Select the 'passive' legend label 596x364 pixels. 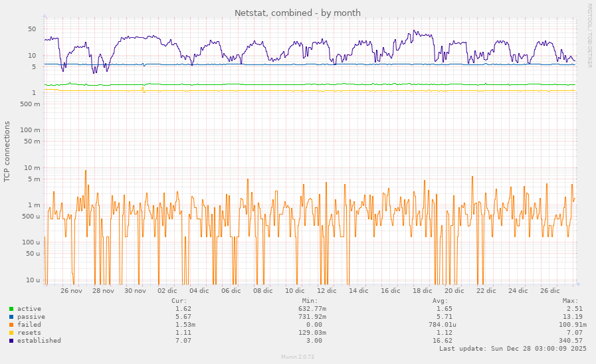(31, 317)
